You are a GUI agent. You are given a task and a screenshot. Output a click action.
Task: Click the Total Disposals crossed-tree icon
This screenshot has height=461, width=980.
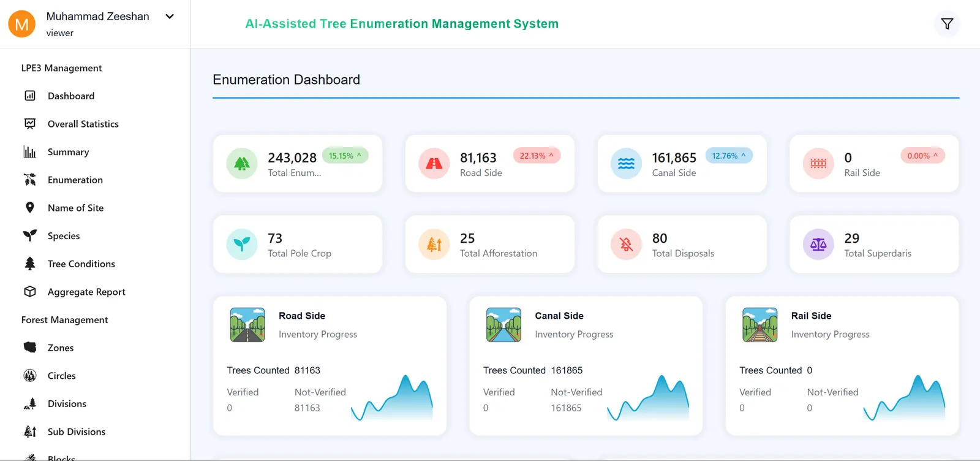point(626,244)
